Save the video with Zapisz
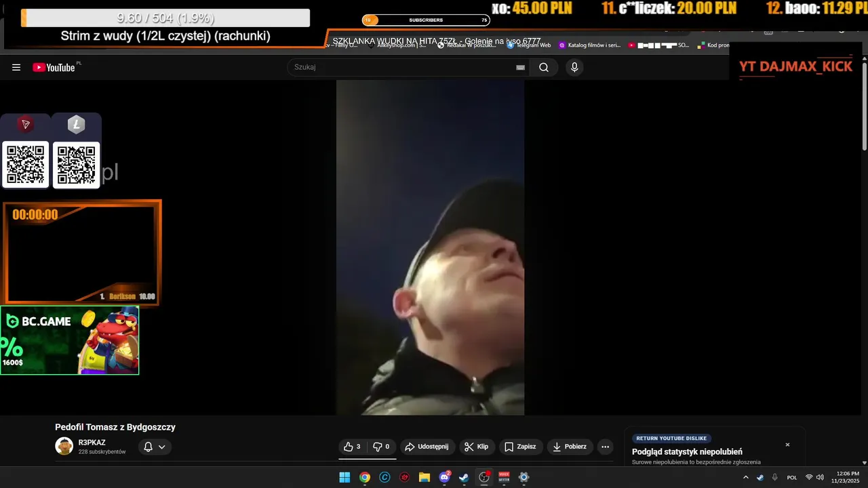 (521, 447)
